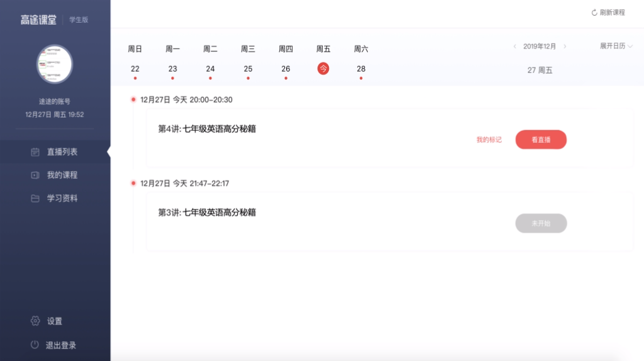Click the grey 未开始 button
The height and width of the screenshot is (361, 644).
[x=541, y=223]
